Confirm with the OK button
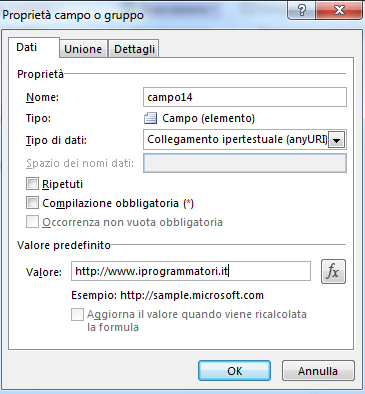Viewport: 365px width, 394px height. click(234, 371)
